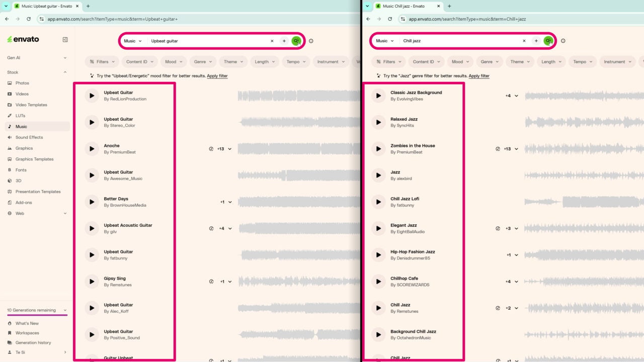Seek within Relaxed Jazz waveform

tap(584, 122)
